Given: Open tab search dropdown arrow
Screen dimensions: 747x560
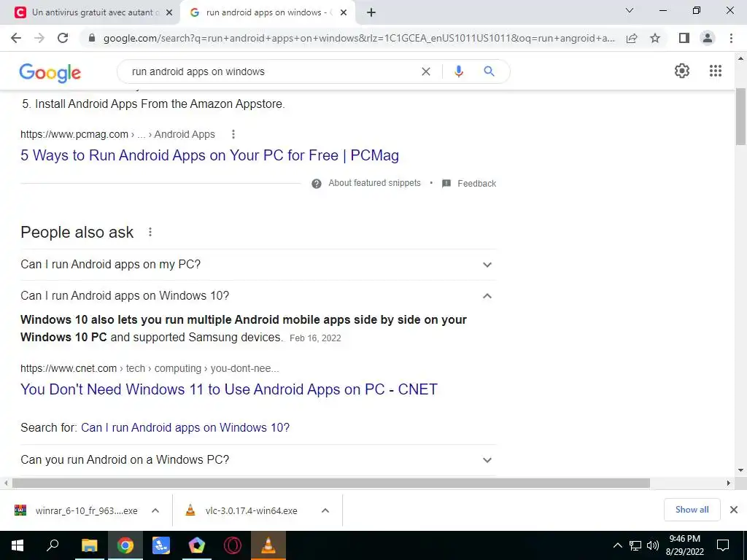Looking at the screenshot, I should click(x=629, y=10).
